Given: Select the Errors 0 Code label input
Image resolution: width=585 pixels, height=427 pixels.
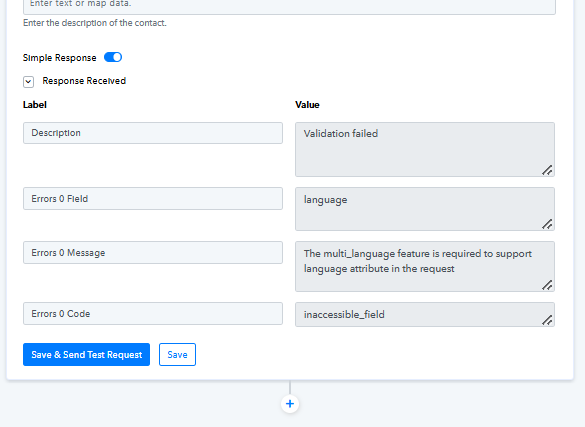Looking at the screenshot, I should click(153, 314).
